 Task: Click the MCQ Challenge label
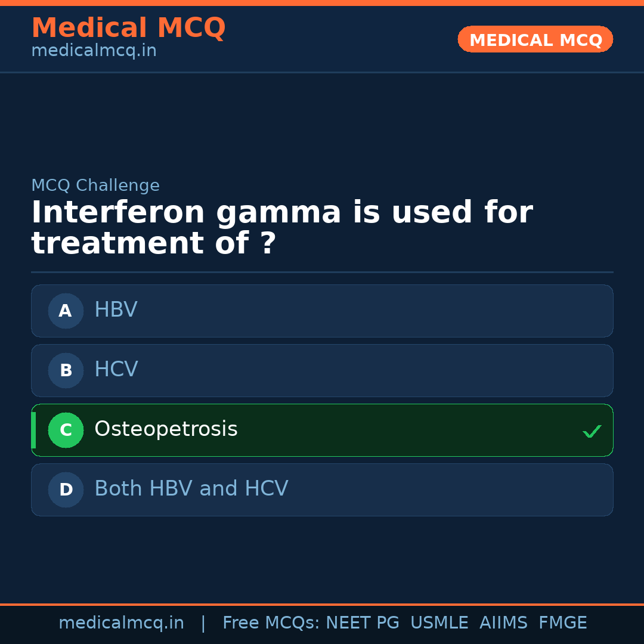click(x=95, y=185)
